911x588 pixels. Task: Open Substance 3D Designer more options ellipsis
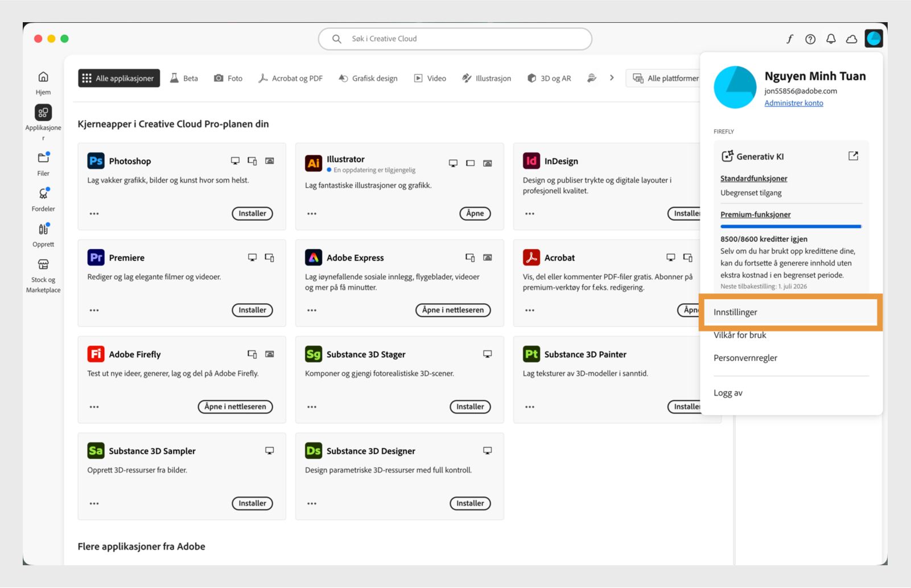pyautogui.click(x=312, y=504)
